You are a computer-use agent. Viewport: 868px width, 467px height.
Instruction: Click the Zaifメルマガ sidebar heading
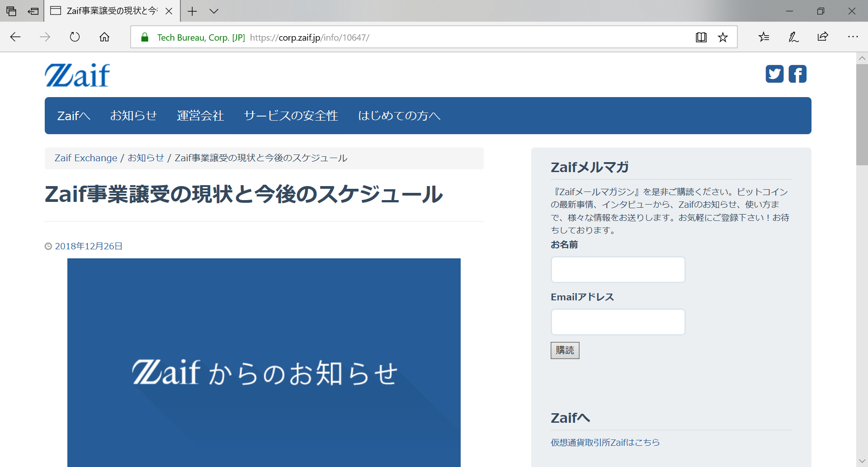point(590,168)
